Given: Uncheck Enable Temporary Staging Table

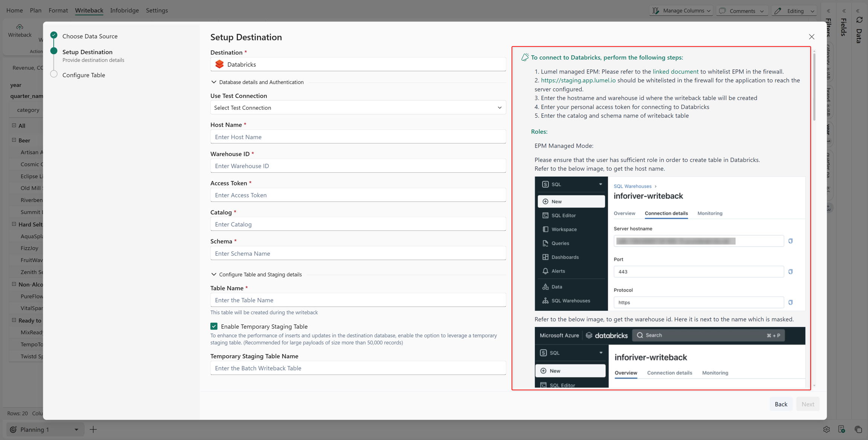Looking at the screenshot, I should click(x=214, y=326).
